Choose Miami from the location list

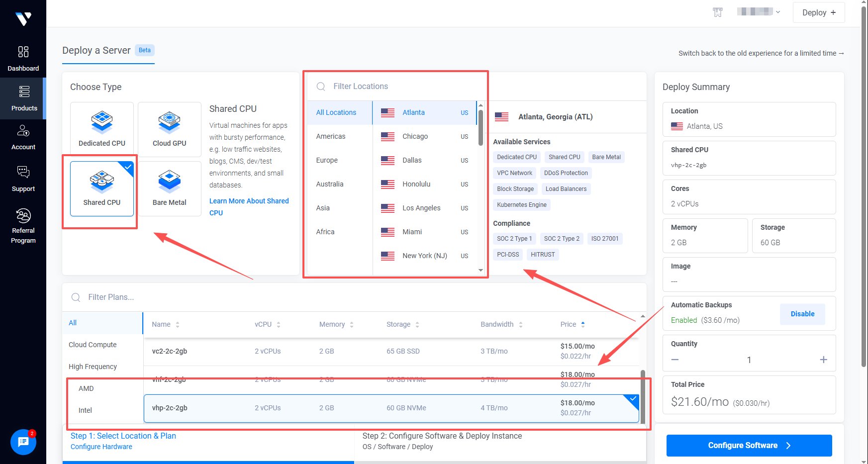tap(424, 232)
